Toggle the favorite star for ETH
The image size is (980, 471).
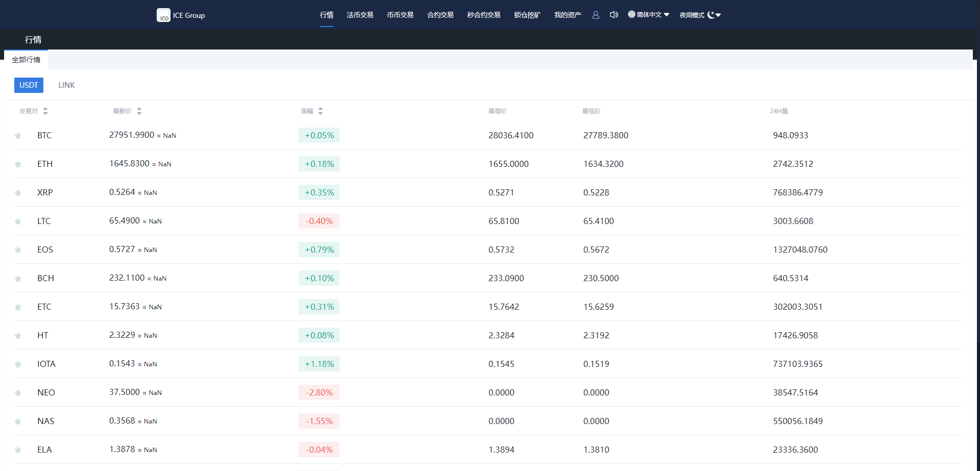[x=18, y=164]
